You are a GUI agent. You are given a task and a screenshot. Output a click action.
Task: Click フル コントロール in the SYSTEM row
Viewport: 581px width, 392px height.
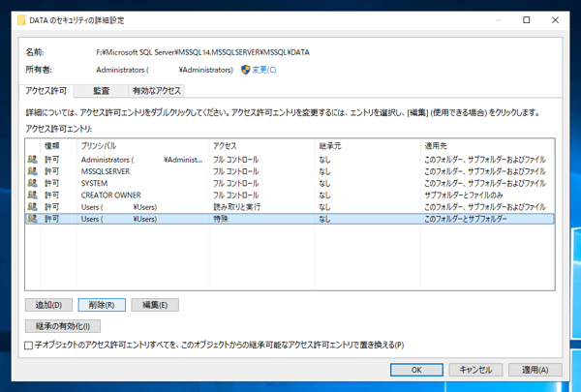235,183
